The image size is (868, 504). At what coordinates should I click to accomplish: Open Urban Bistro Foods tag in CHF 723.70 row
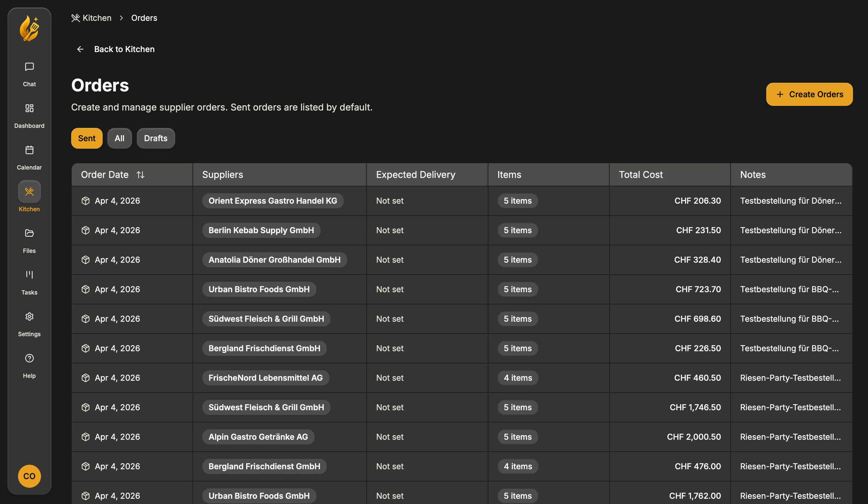(x=259, y=289)
